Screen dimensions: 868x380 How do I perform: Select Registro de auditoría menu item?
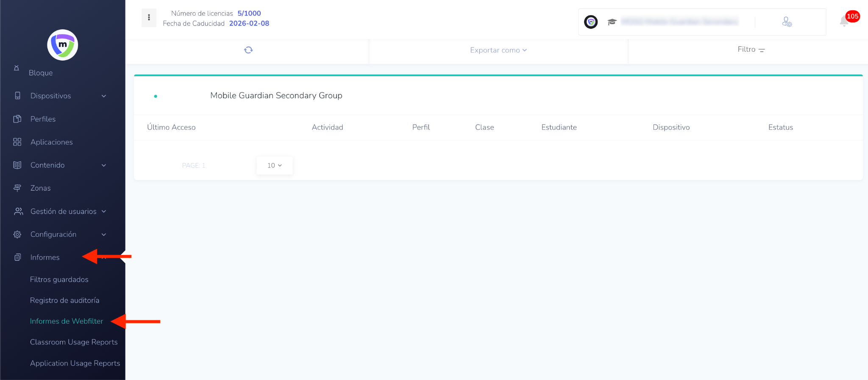point(64,300)
